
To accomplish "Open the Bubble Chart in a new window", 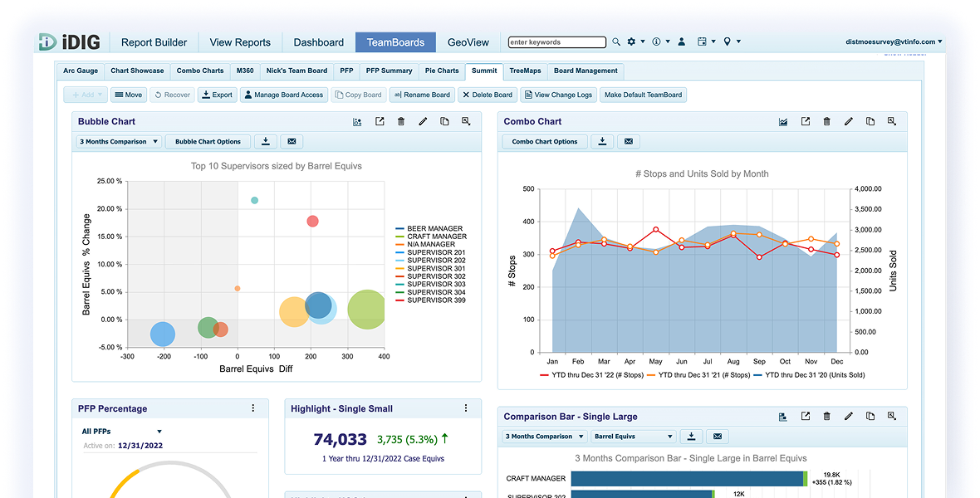I will (x=380, y=121).
